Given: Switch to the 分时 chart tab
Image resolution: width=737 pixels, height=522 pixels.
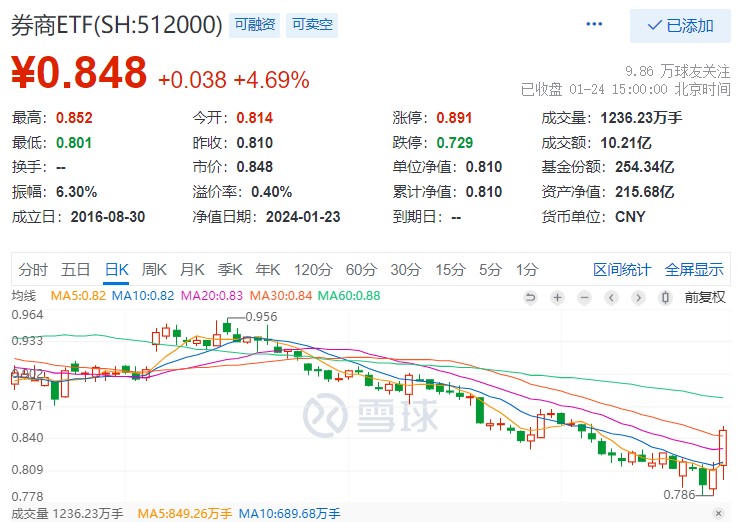Looking at the screenshot, I should click(33, 270).
